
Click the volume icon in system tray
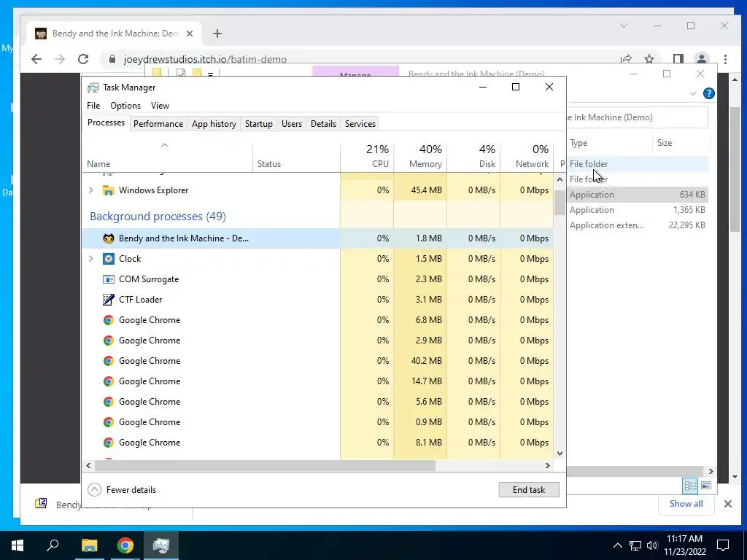[x=652, y=545]
